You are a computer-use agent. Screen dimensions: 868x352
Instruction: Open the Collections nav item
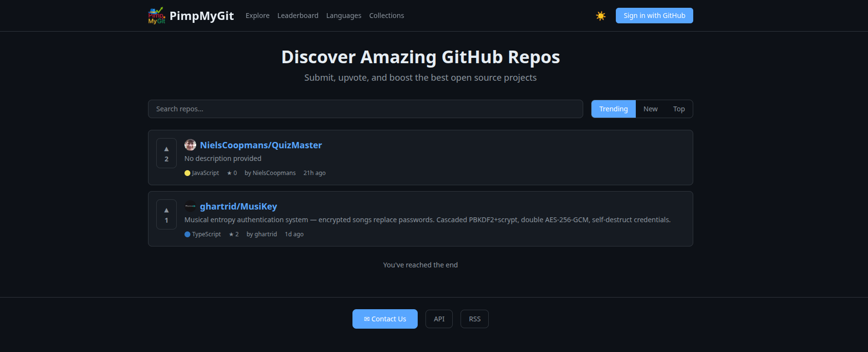(x=387, y=16)
